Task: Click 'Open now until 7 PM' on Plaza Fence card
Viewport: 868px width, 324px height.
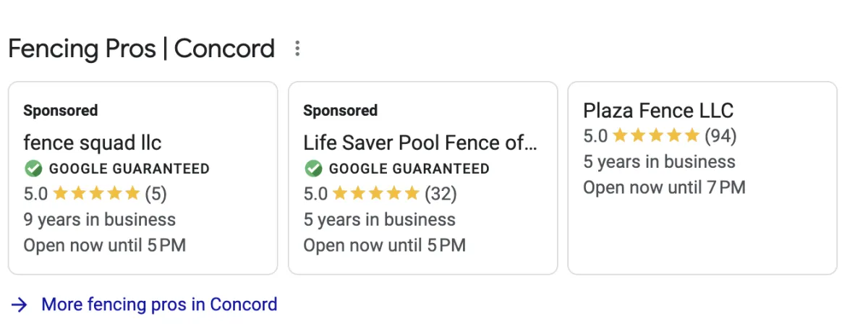Action: [664, 188]
